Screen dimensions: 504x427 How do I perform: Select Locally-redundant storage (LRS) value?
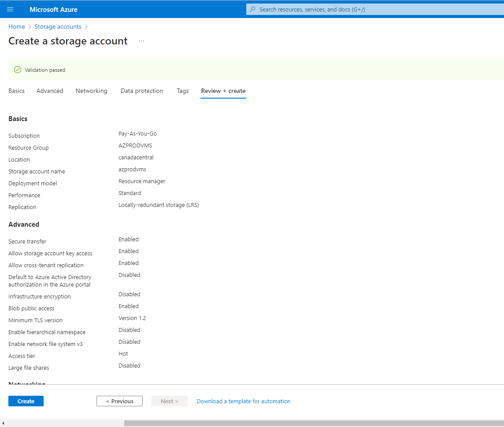pyautogui.click(x=159, y=205)
